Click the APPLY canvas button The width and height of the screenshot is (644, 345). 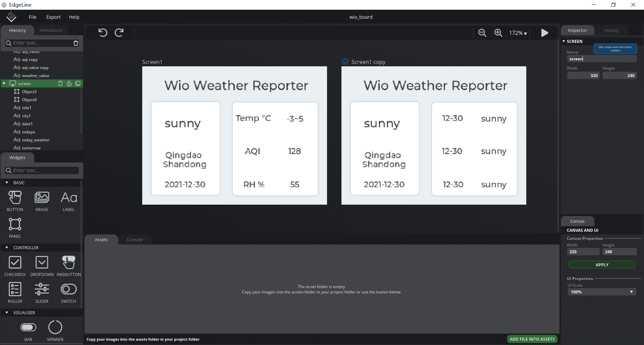[x=602, y=265]
